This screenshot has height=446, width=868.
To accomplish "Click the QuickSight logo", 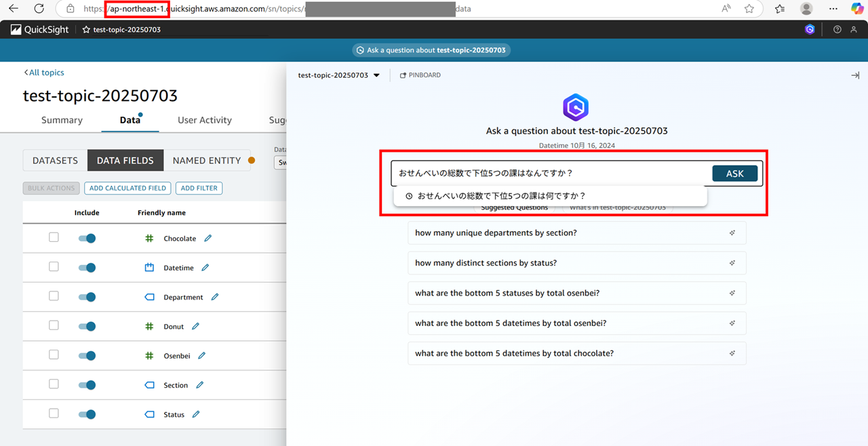I will point(39,29).
